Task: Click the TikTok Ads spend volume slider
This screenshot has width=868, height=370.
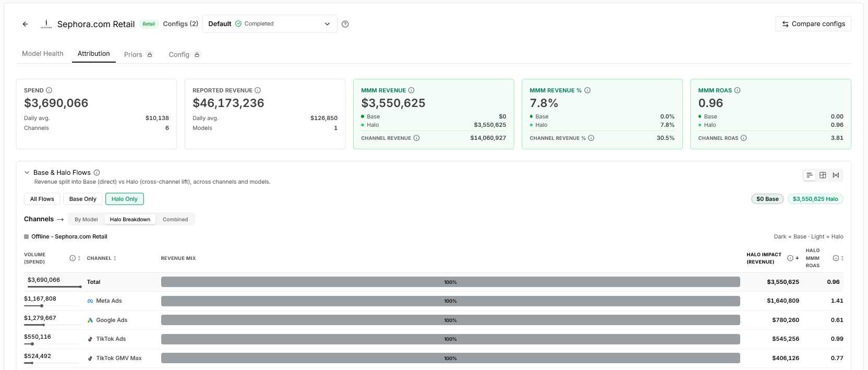Action: 52,344
